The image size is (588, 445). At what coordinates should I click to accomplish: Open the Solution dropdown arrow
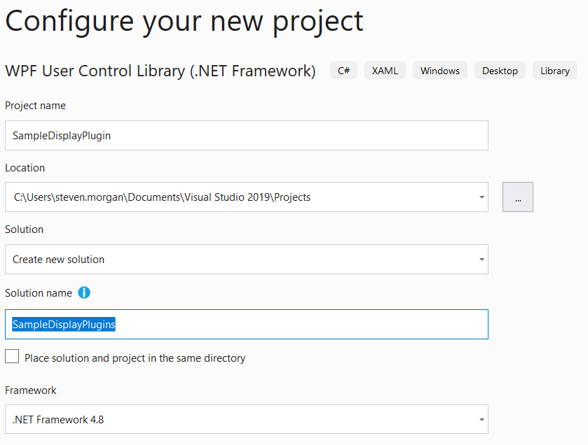point(482,259)
